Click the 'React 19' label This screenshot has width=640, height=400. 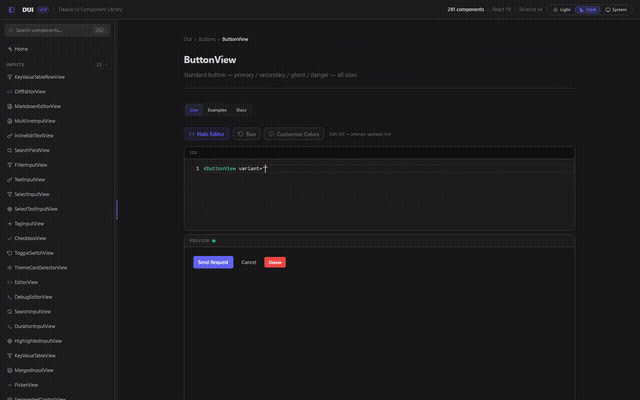tap(501, 9)
